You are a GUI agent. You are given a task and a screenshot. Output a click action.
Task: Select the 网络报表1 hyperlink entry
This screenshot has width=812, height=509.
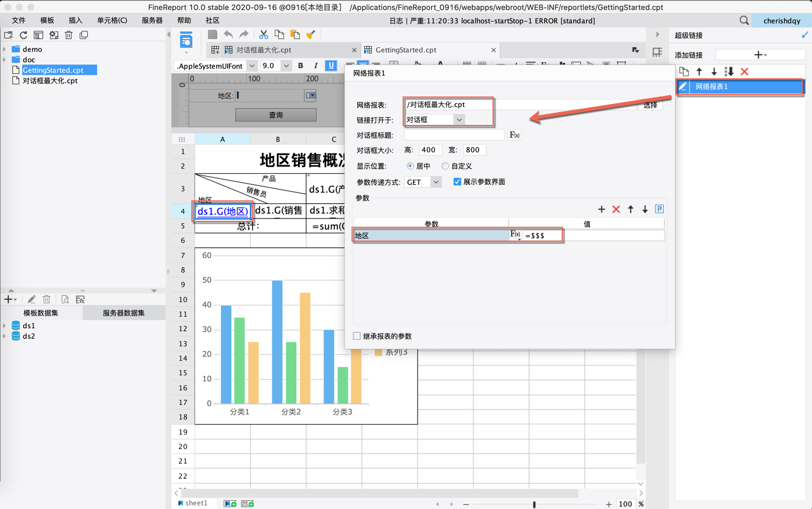[x=740, y=87]
